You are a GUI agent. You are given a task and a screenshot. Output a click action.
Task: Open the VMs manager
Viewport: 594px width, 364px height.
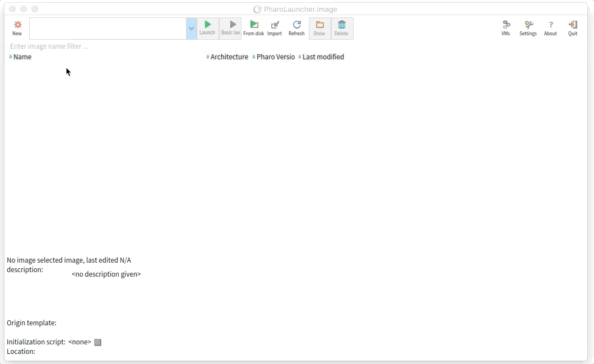coord(505,29)
